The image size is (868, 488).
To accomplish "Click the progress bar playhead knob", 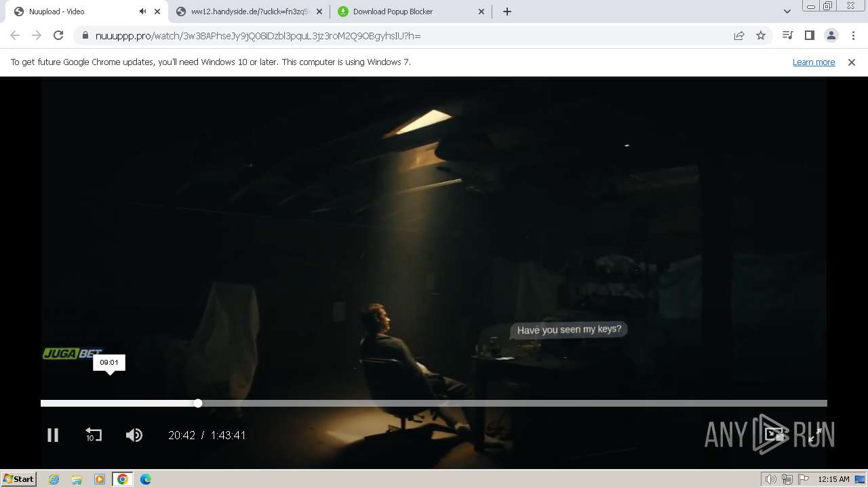I will (x=198, y=403).
